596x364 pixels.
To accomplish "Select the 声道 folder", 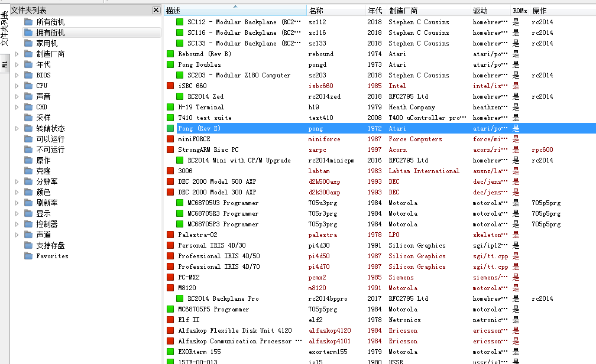I will 43,235.
